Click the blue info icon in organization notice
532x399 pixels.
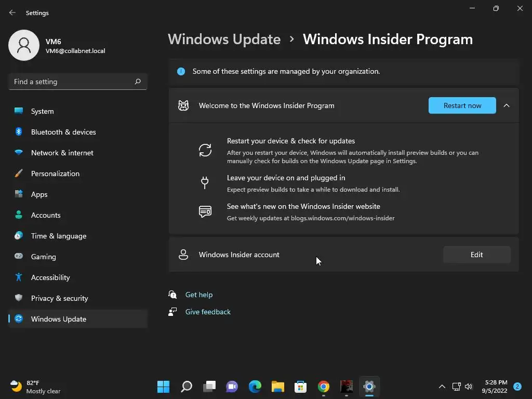click(x=181, y=71)
